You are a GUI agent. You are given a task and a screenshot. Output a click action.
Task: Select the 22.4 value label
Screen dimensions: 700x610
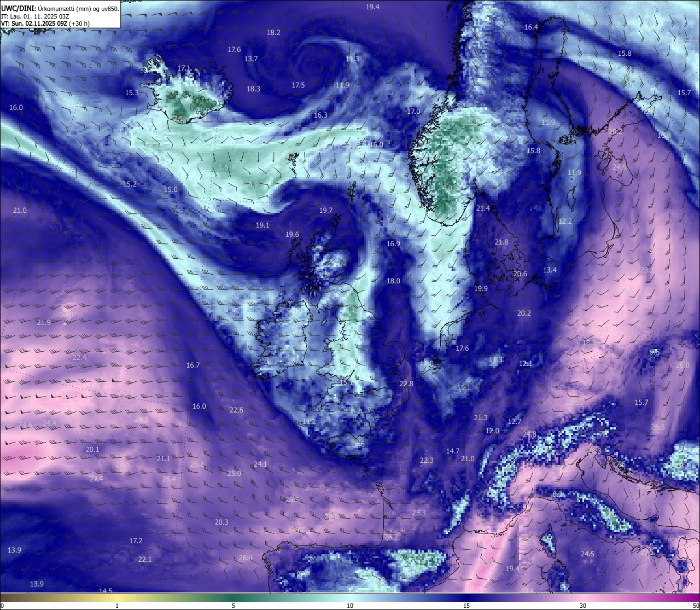tap(79, 357)
